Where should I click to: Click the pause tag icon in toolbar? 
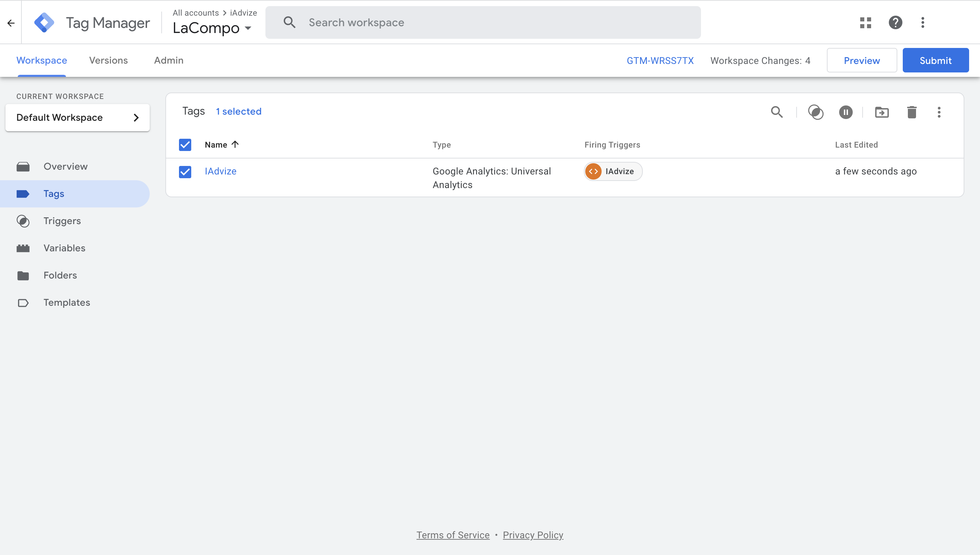click(845, 112)
